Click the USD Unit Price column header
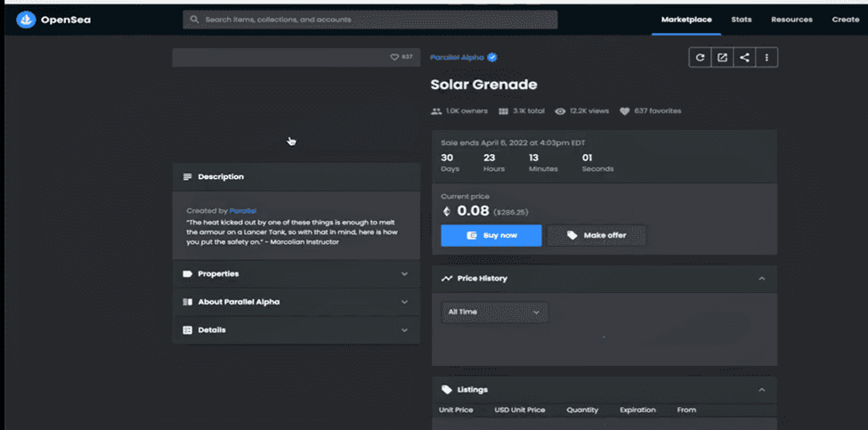 520,410
